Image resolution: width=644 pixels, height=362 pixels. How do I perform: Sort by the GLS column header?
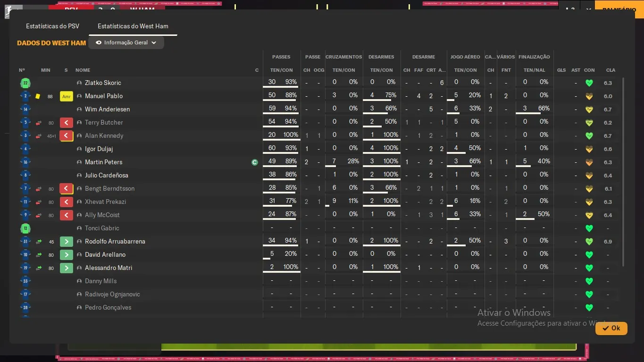[x=561, y=70]
